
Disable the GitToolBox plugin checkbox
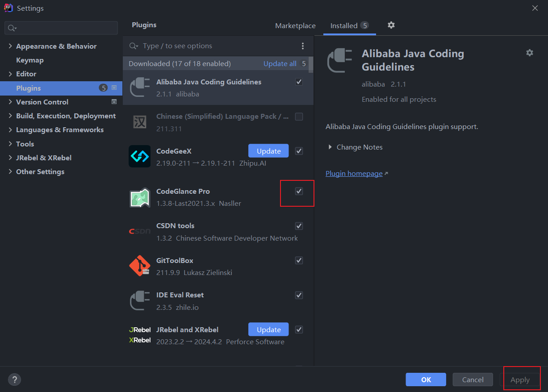pos(299,260)
